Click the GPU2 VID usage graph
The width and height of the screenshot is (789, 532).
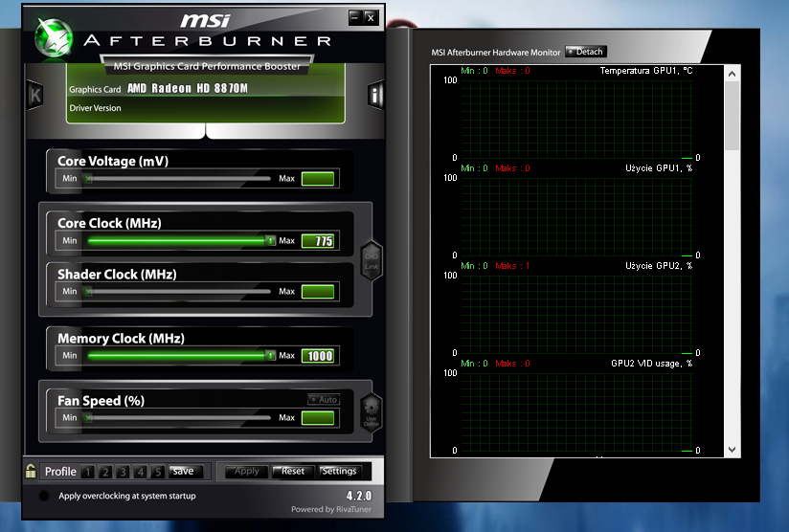(576, 411)
